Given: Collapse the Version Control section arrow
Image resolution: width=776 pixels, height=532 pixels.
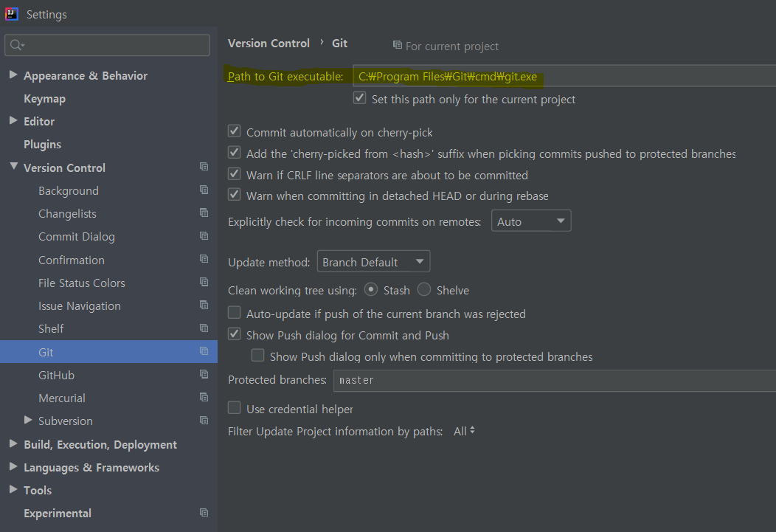Looking at the screenshot, I should [13, 167].
